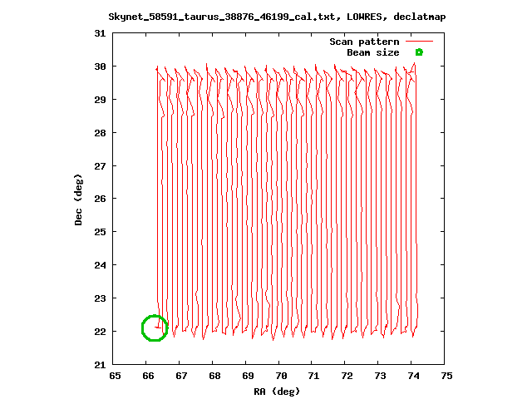Click the y-axis tick label 28

100,133
